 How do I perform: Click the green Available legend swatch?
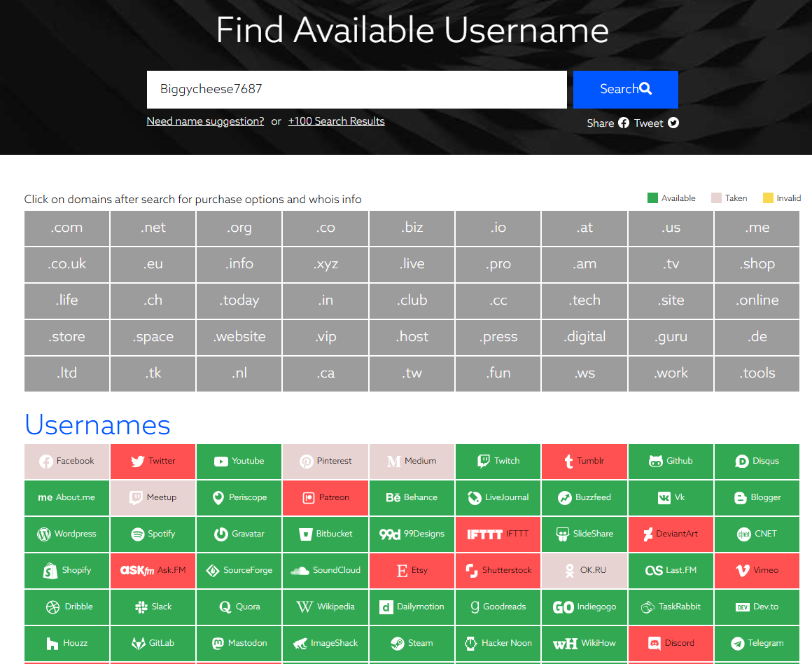652,198
